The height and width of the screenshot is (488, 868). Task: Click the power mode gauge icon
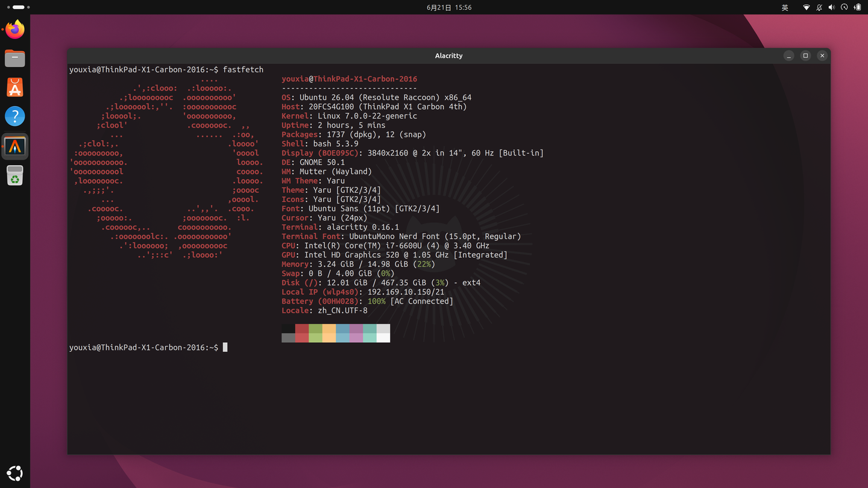point(844,7)
